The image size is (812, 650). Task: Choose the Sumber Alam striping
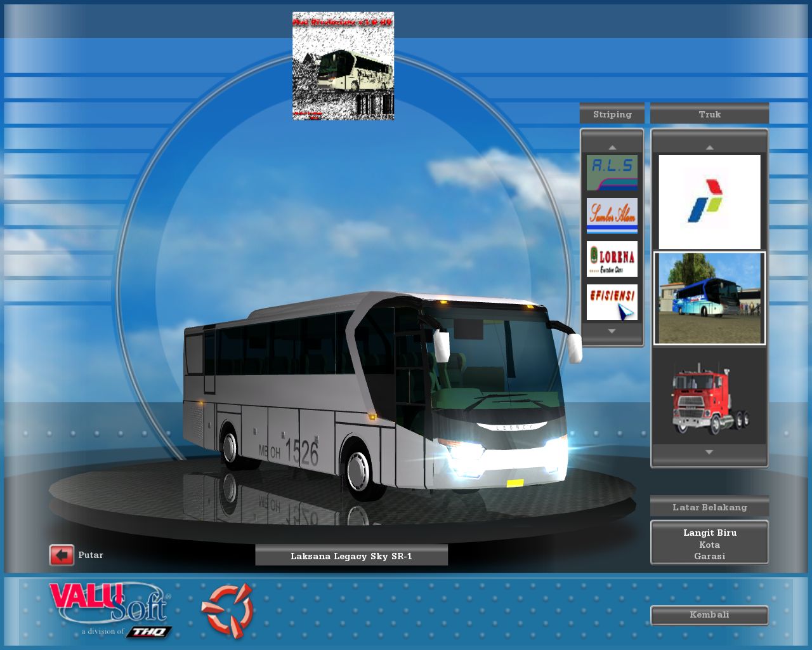coord(612,216)
